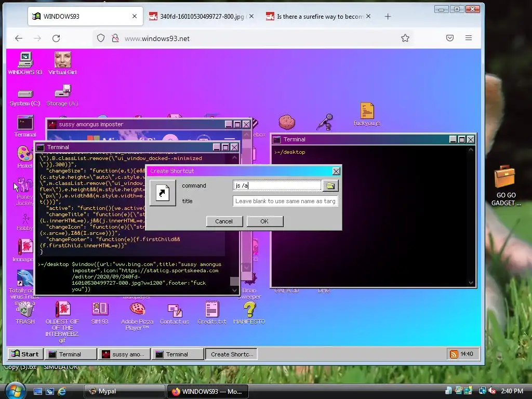Open the dolphin Totally not a virus icon
Viewport: 532px width, 399px height.
[x=25, y=278]
